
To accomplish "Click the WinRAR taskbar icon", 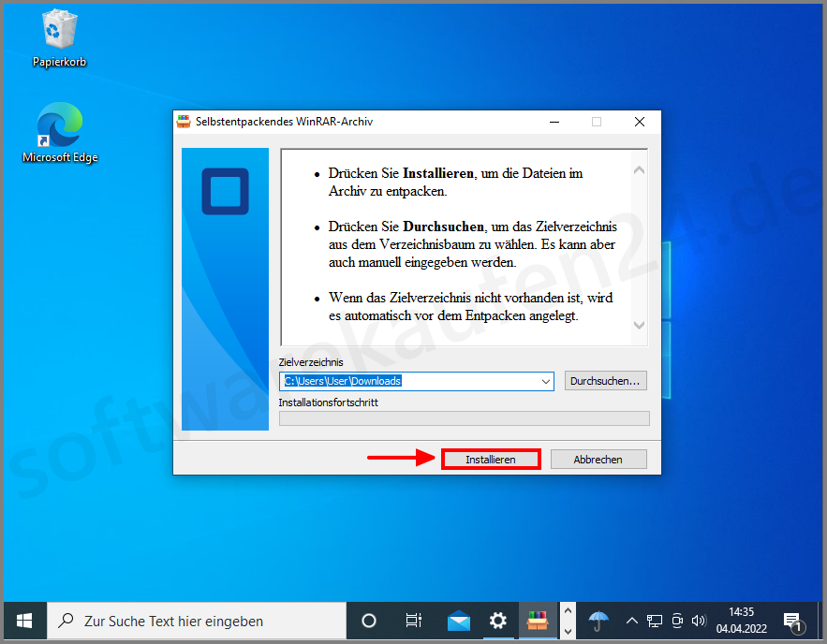I will 538,621.
